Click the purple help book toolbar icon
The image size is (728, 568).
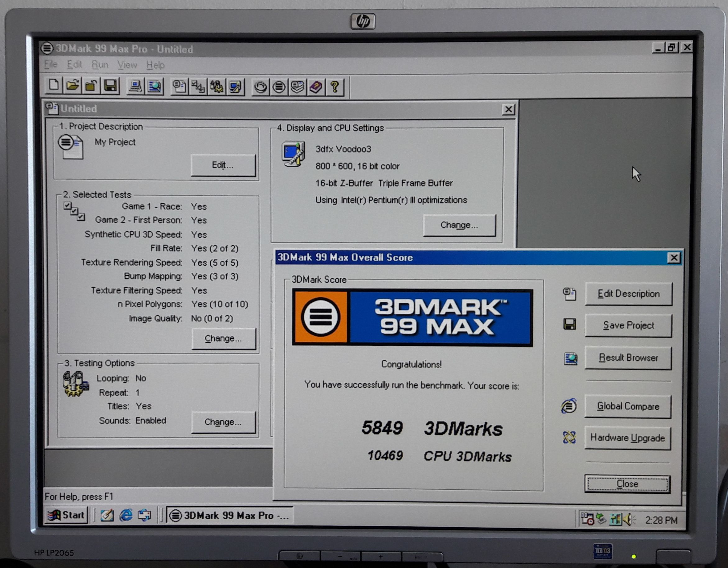[x=316, y=87]
